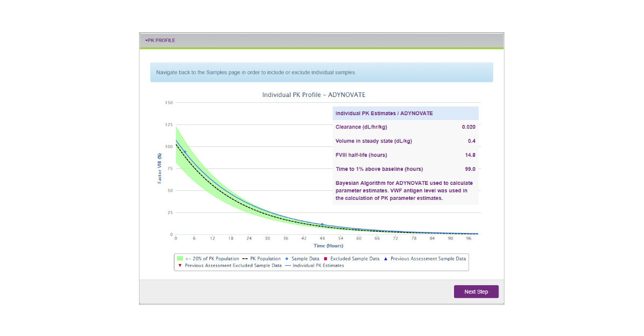Expand the Individual PK Estimates ADYNOVATE panel header
Image resolution: width=644 pixels, height=336 pixels.
point(405,113)
